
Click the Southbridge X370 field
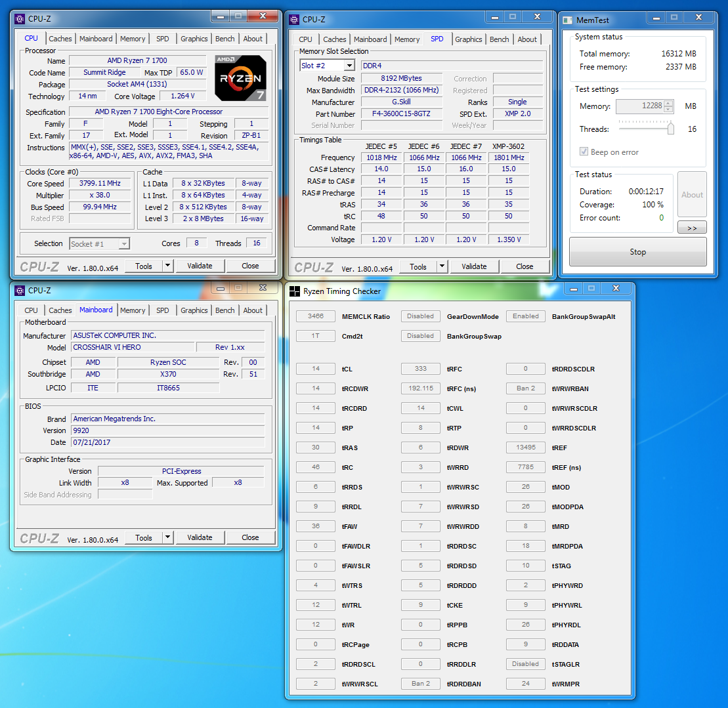(x=168, y=374)
